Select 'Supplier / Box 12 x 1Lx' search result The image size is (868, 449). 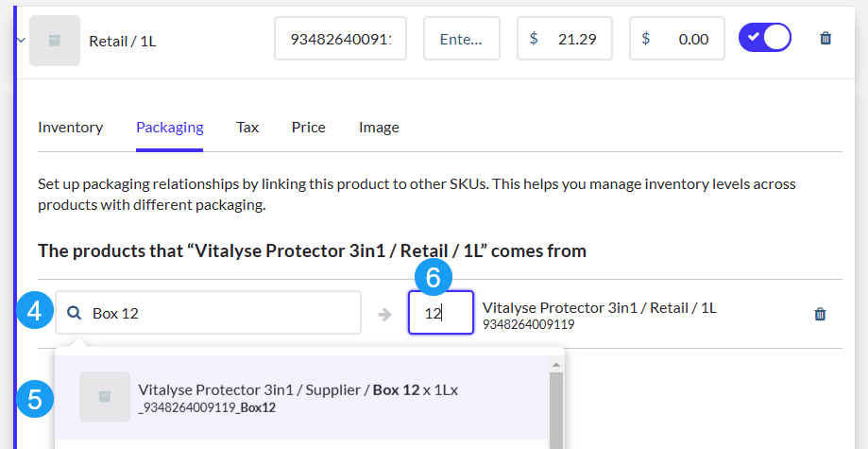coord(301,397)
